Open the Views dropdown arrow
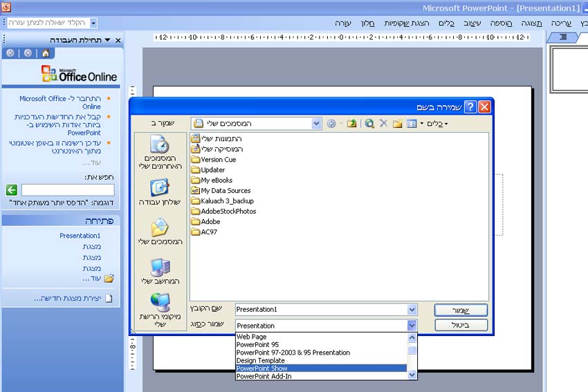Screen dimensions: 588x392 point(421,124)
